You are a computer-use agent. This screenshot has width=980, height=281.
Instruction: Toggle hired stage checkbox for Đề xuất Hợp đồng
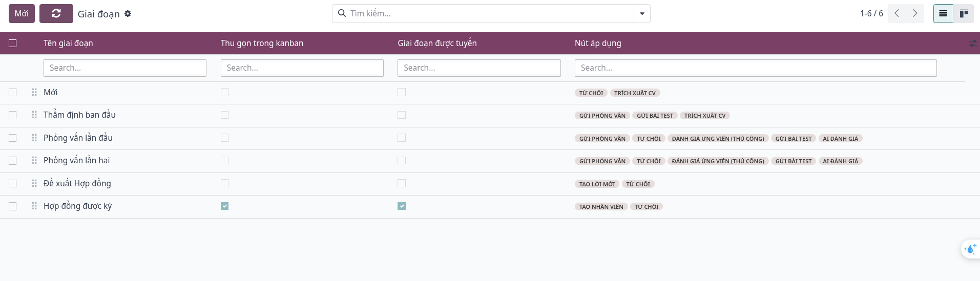[x=402, y=183]
